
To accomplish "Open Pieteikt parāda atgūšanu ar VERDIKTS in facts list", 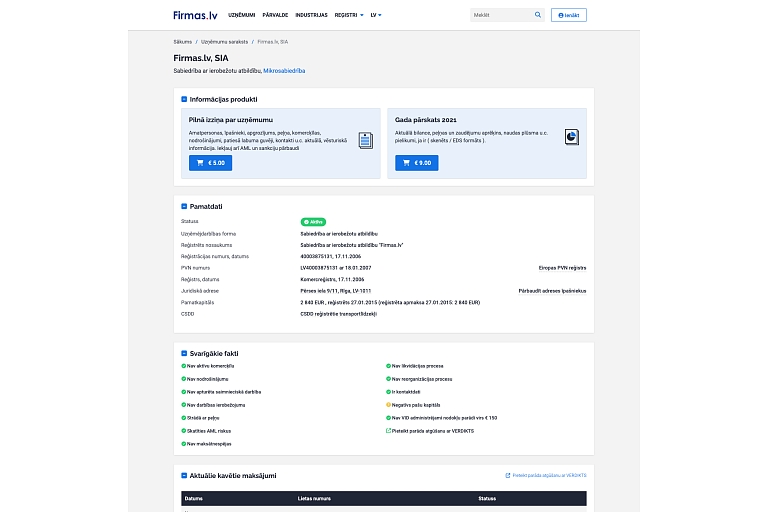I will coord(433,431).
